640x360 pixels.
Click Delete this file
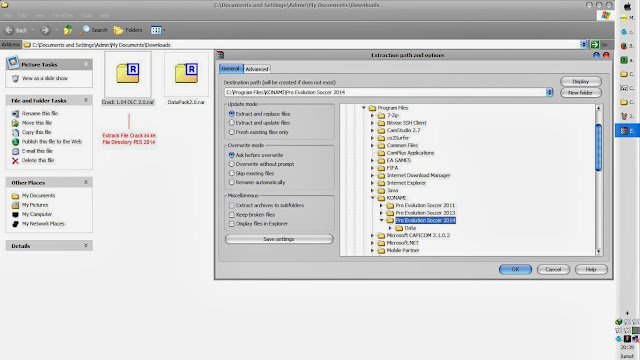tap(38, 160)
